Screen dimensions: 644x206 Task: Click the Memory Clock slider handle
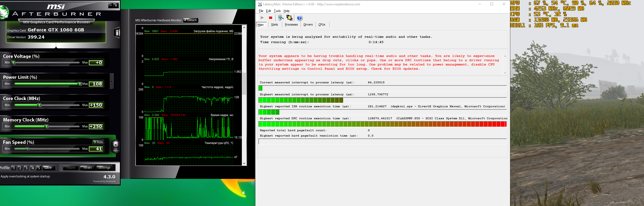point(47,126)
